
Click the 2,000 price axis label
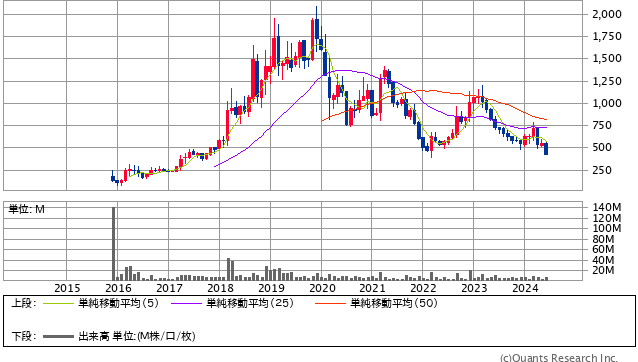pyautogui.click(x=607, y=15)
